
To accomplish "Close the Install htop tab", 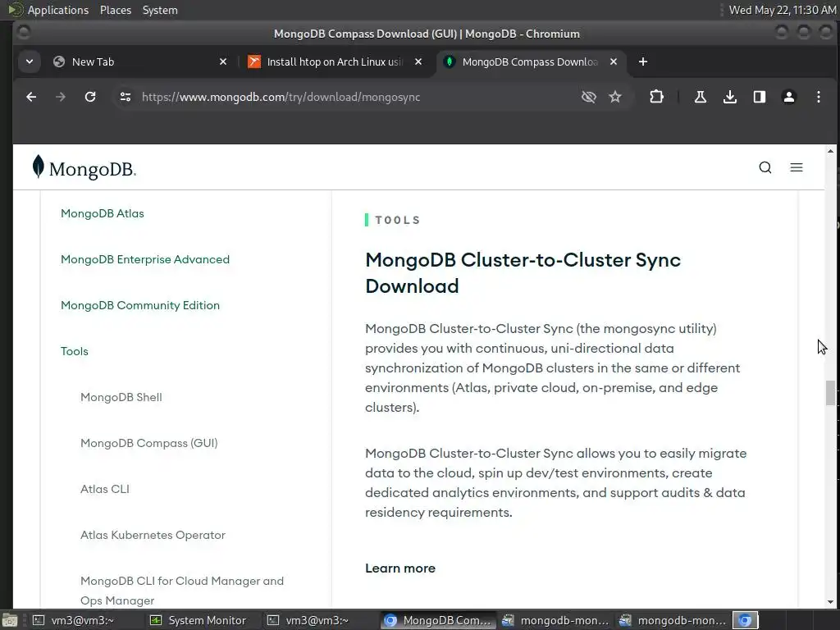I will (418, 62).
